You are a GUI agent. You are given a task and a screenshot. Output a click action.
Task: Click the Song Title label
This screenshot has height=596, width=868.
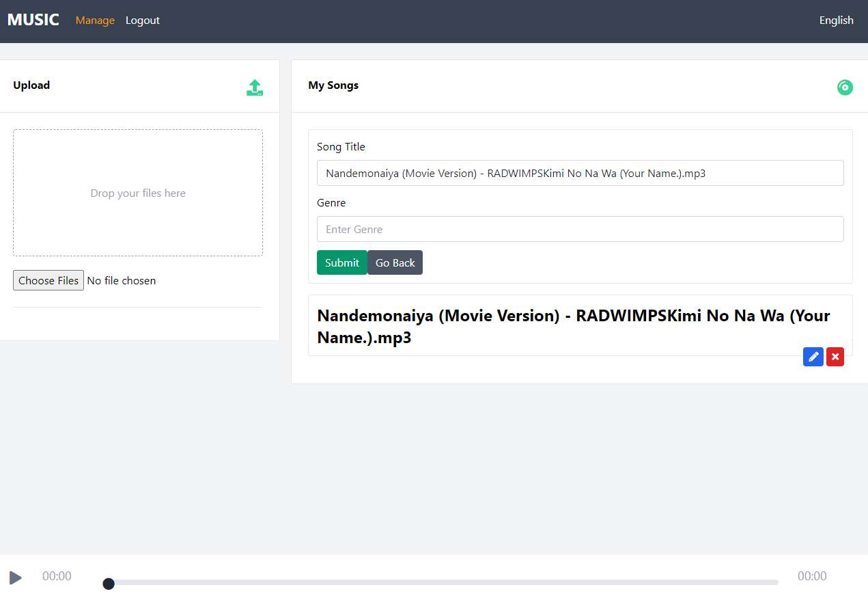point(341,147)
